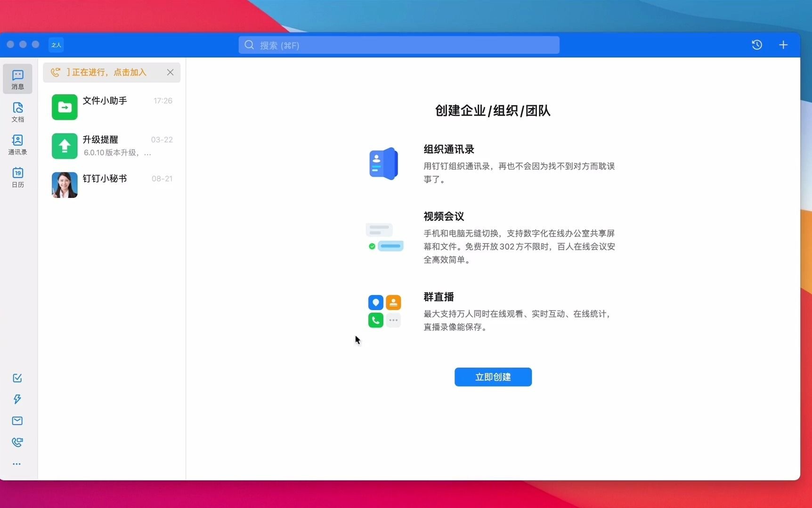Click the 6.0.10版本升级 message preview
Viewport: 812px width, 508px height.
117,153
